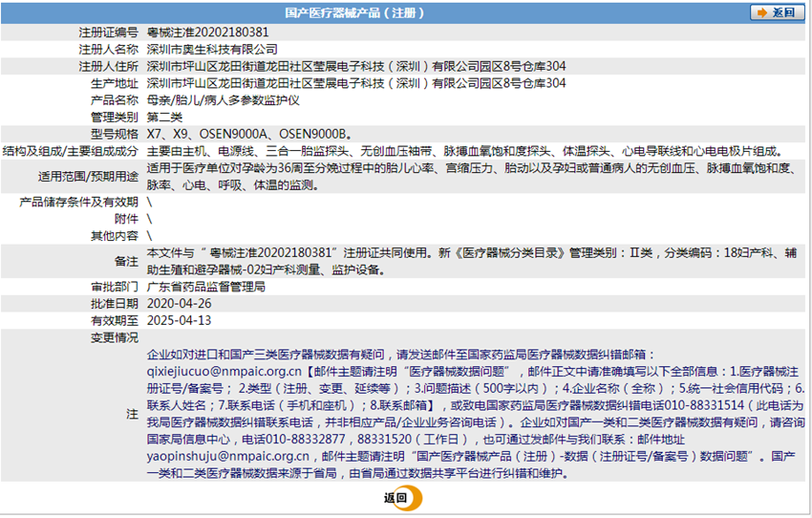Click the 变更情况 field label
Image resolution: width=812 pixels, height=518 pixels.
(114, 337)
